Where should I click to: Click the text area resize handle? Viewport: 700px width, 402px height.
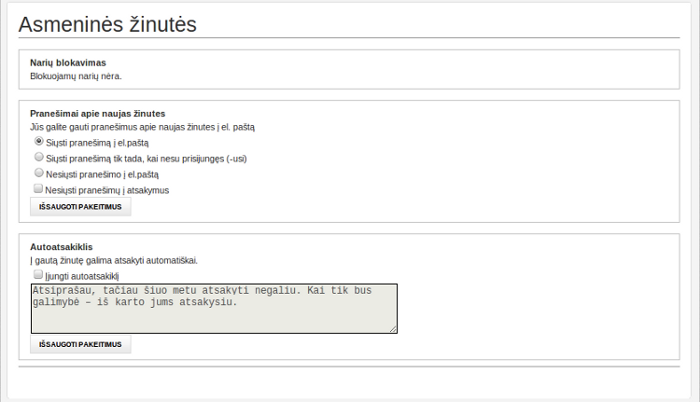point(393,328)
